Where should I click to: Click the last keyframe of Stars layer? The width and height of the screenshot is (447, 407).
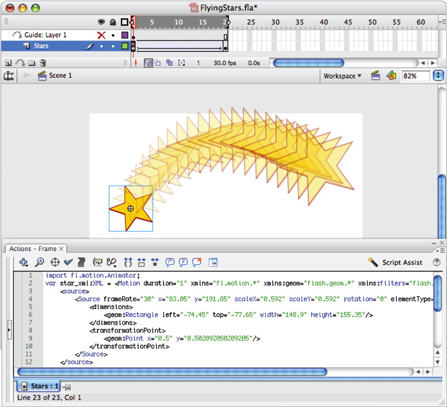pyautogui.click(x=226, y=46)
